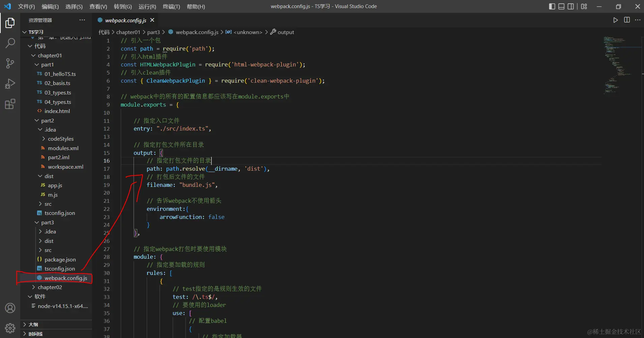Viewport: 644px width, 338px height.
Task: Place cursor on line 12 entry setting
Action: [x=172, y=129]
